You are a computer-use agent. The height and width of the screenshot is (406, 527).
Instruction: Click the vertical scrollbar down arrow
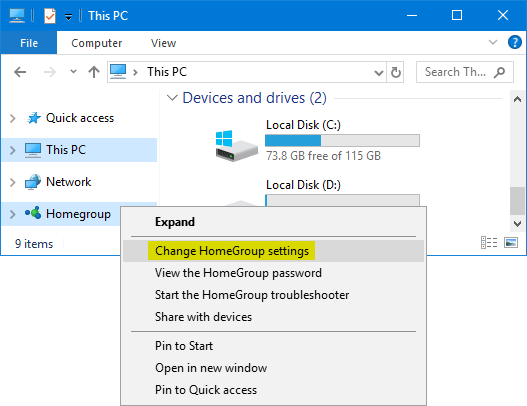517,224
